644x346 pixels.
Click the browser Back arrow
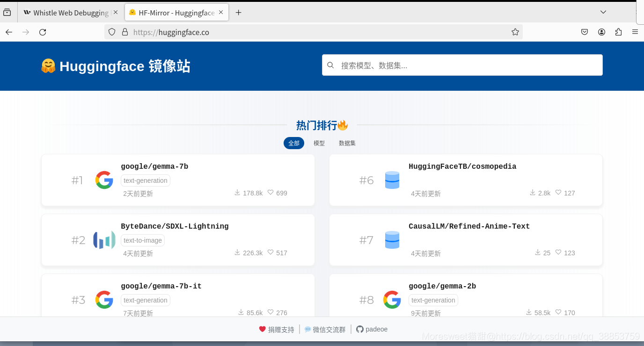point(9,32)
